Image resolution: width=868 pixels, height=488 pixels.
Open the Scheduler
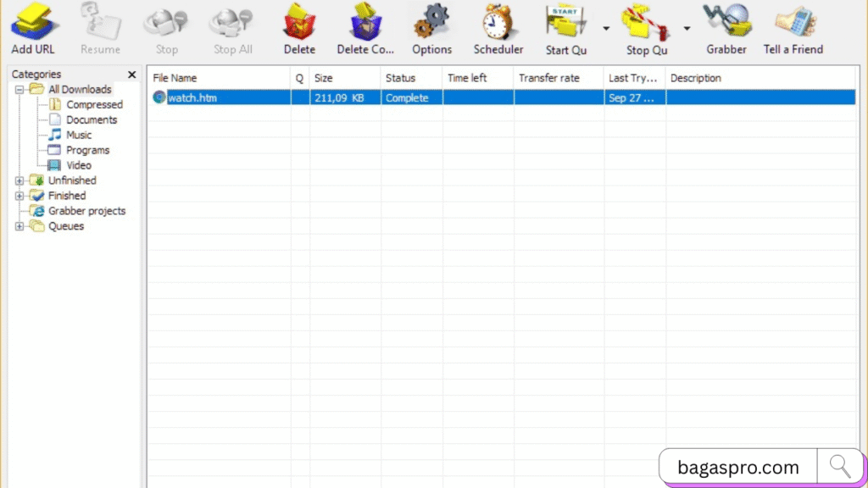click(x=498, y=25)
